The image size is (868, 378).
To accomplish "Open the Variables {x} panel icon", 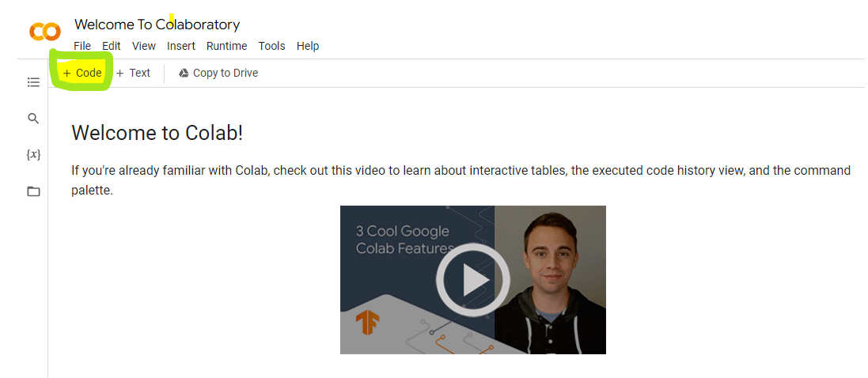I will (33, 155).
